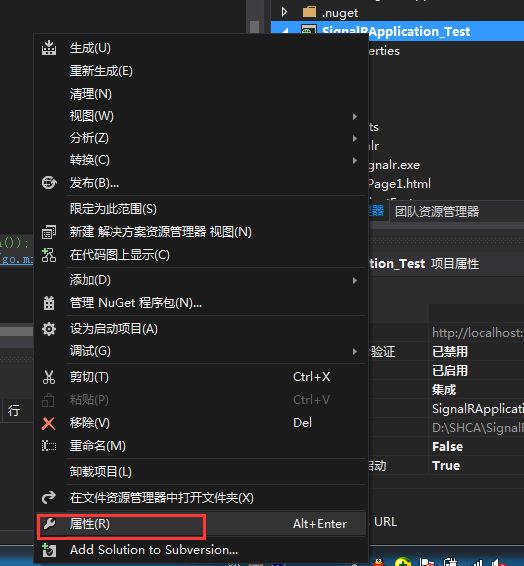The image size is (524, 566).
Task: Select 清理(N) in the context menu
Action: pos(201,94)
